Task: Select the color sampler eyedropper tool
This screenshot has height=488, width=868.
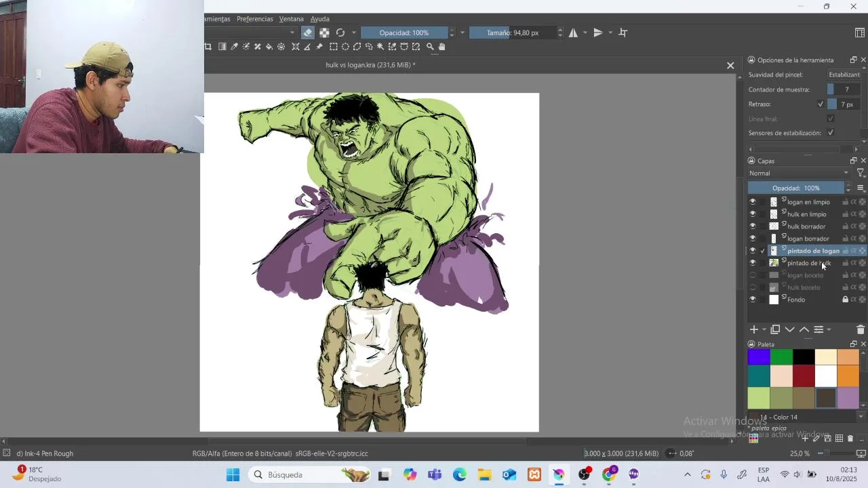Action: 235,47
